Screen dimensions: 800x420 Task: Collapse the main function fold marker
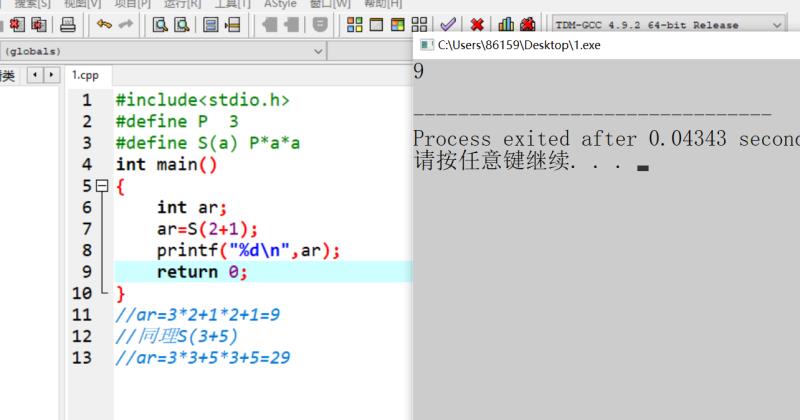tap(102, 186)
